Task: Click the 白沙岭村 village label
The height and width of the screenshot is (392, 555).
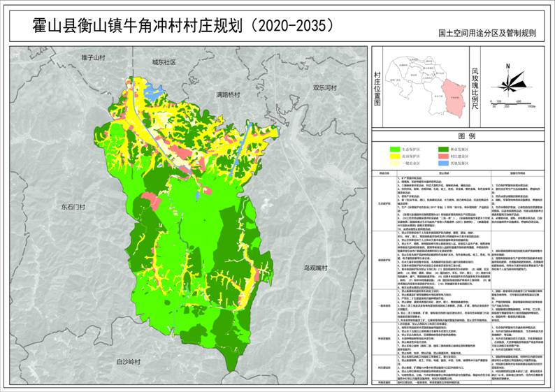Action: pos(129,363)
